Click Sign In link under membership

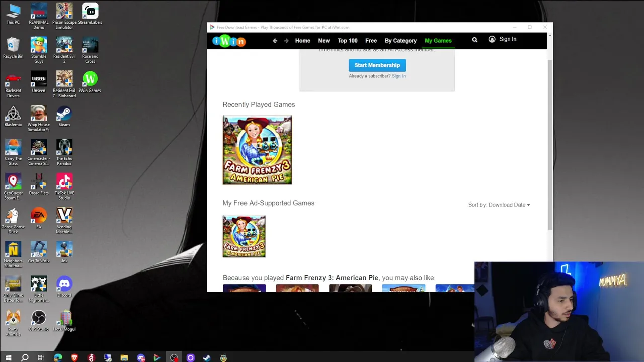click(398, 76)
